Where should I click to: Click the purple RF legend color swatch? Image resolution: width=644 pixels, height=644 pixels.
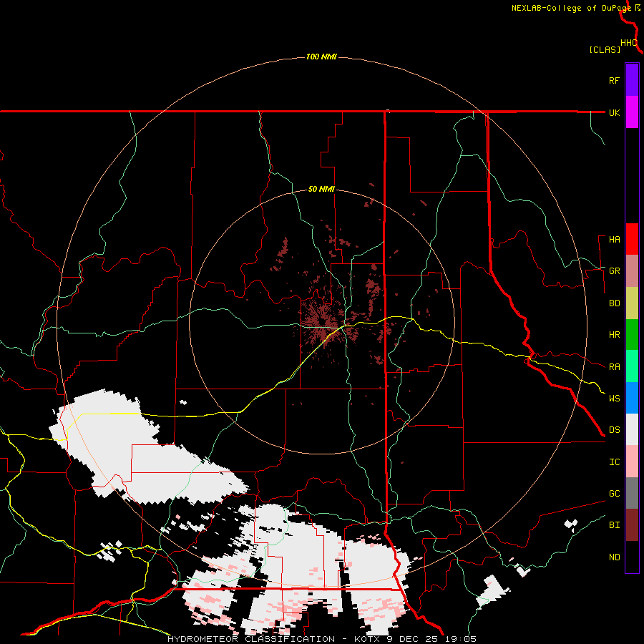pos(632,80)
